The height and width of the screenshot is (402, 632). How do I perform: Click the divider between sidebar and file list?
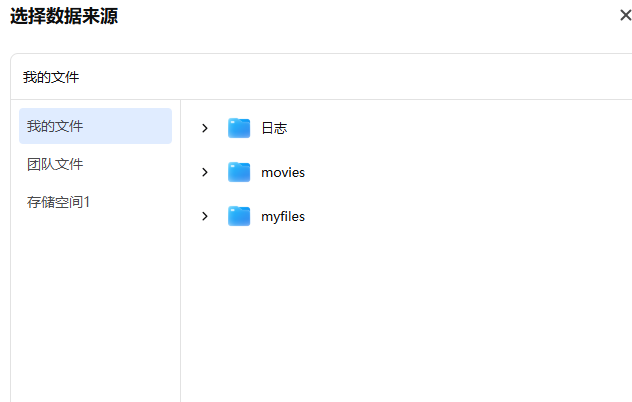[x=180, y=250]
